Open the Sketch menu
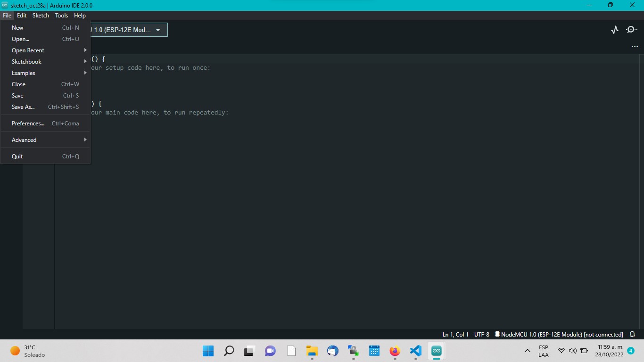Viewport: 644px width, 362px height. point(41,16)
